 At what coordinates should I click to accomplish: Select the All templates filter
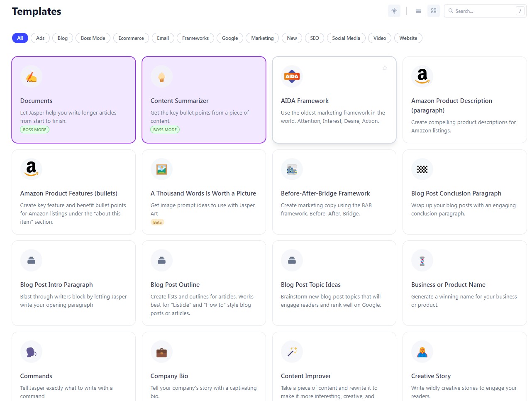(20, 38)
